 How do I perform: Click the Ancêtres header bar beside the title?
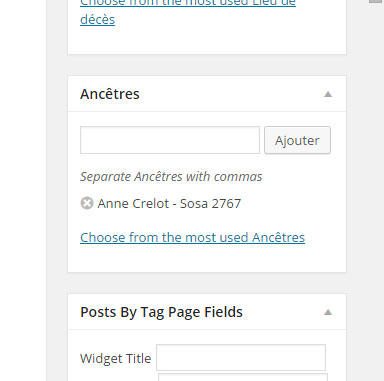(230, 94)
